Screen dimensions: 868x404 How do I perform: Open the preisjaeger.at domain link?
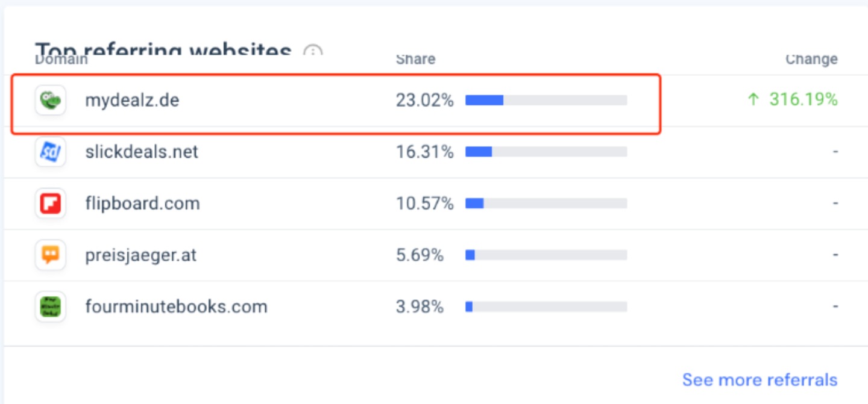point(141,255)
